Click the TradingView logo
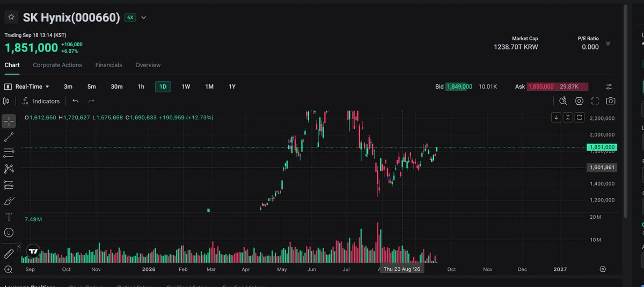This screenshot has height=287, width=644. pyautogui.click(x=33, y=251)
